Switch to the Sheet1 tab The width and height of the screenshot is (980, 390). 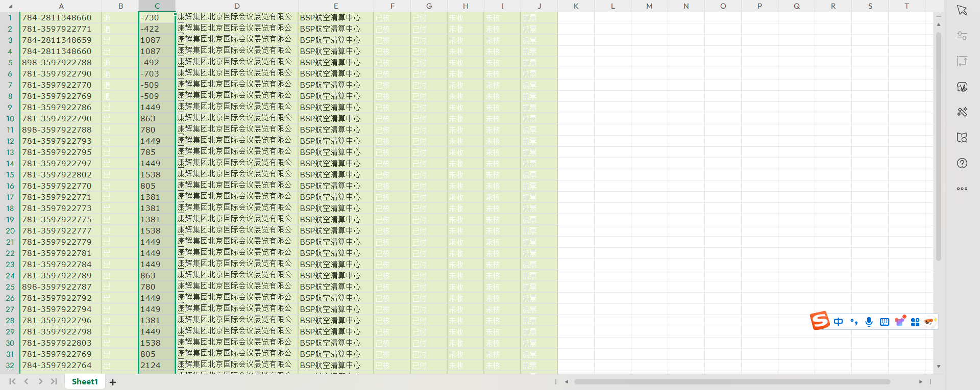(85, 381)
